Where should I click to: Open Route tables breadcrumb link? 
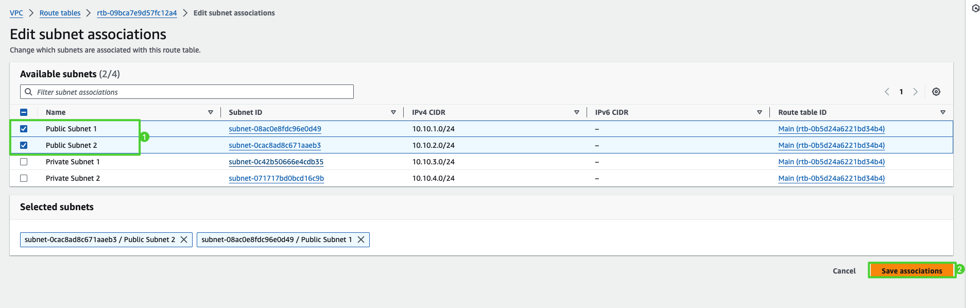click(60, 13)
